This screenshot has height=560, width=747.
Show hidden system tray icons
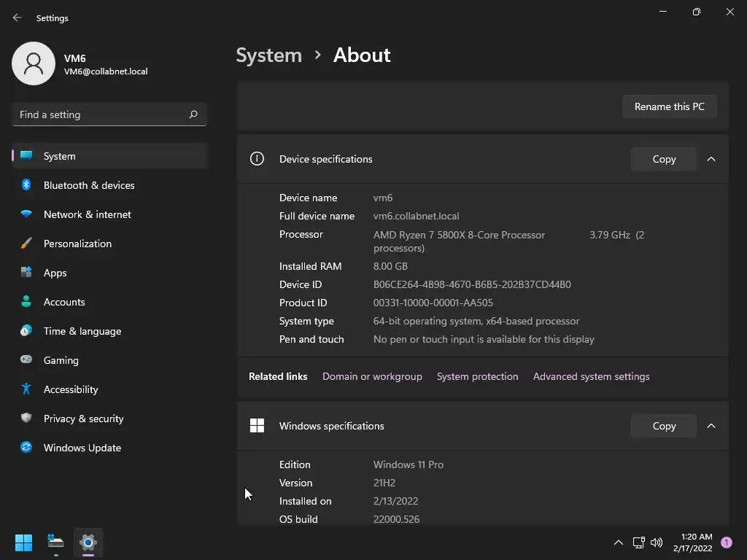click(619, 542)
